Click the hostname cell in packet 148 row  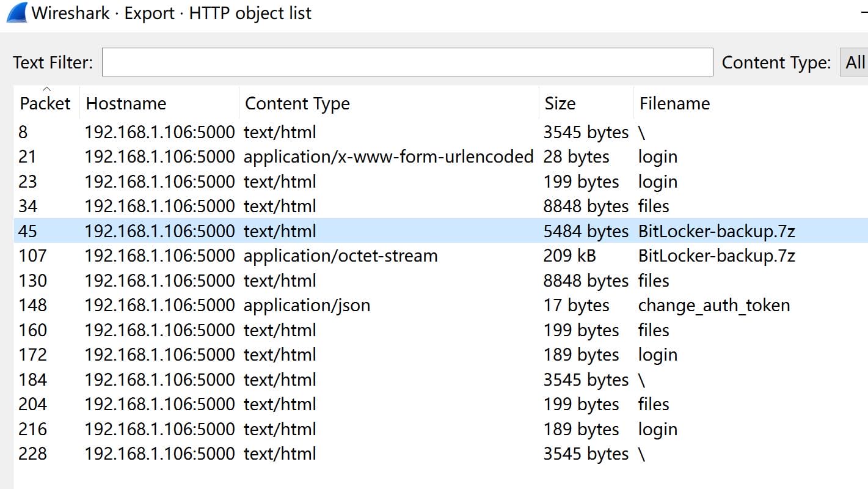[159, 305]
